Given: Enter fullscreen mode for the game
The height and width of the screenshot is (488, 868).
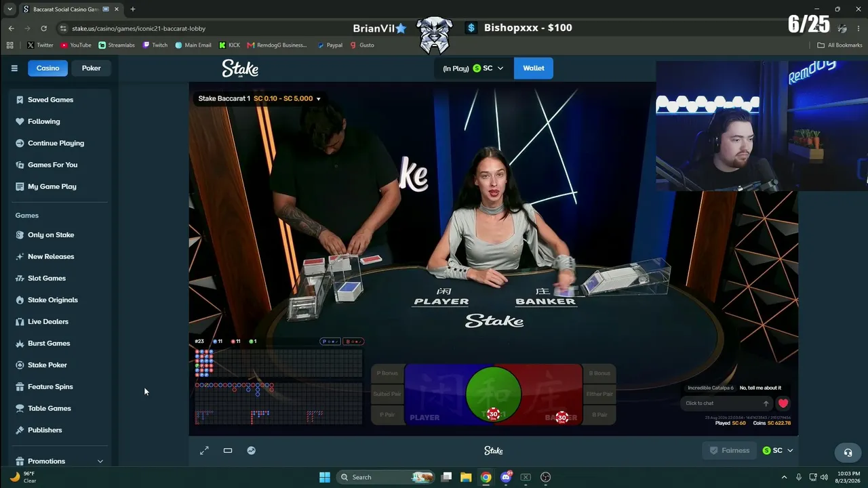Looking at the screenshot, I should click(x=204, y=451).
